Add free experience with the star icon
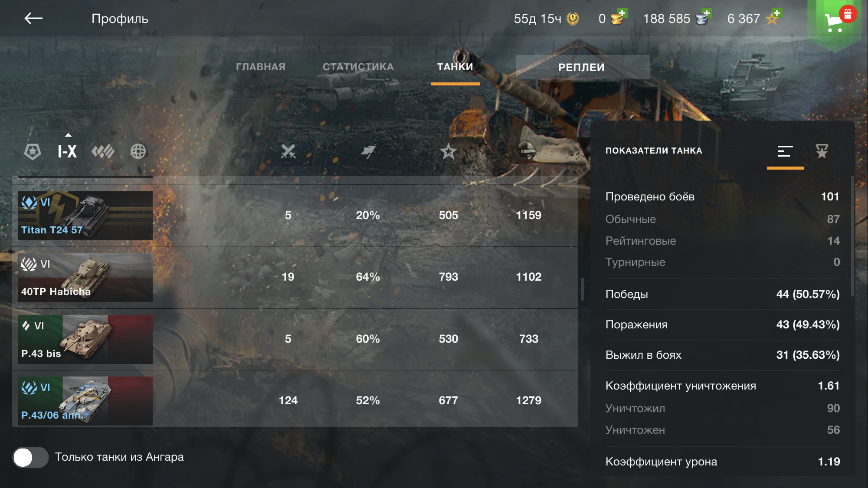868x488 pixels. pyautogui.click(x=773, y=18)
